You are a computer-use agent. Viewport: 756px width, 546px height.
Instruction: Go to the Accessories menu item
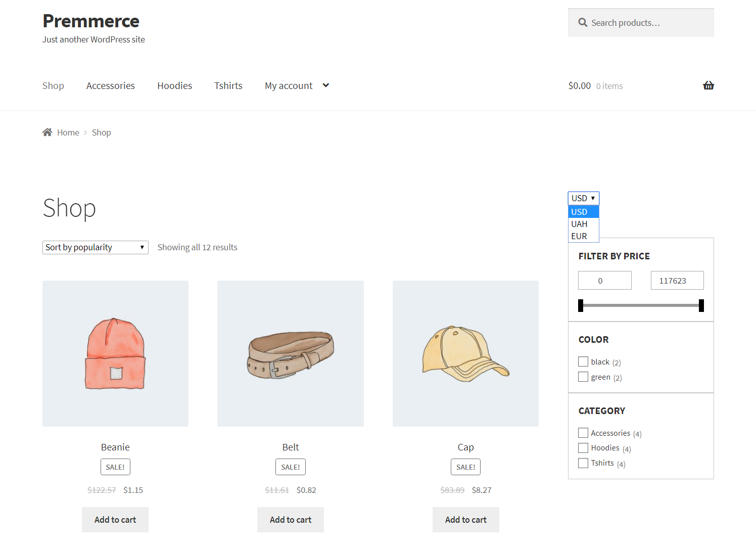pos(111,86)
